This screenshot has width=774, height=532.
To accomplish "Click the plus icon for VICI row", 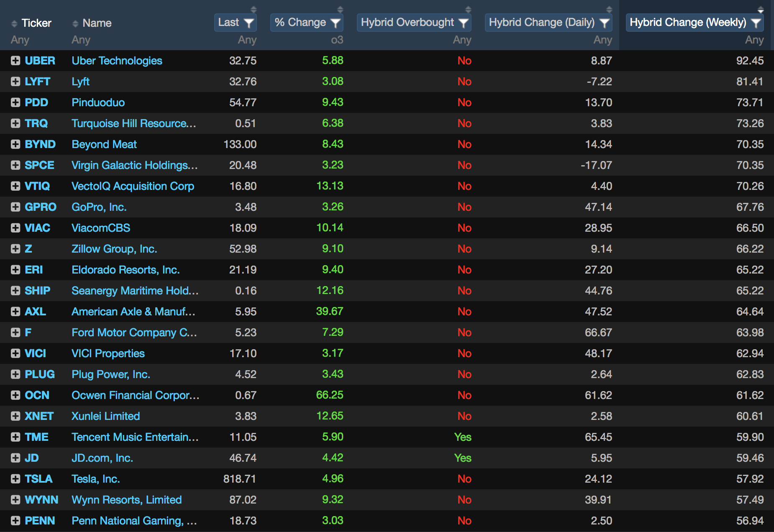I will point(15,353).
